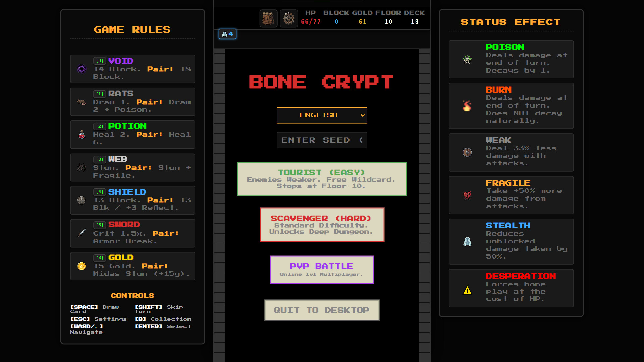Image resolution: width=644 pixels, height=362 pixels.
Task: Click the Potion flask icon
Action: (x=82, y=135)
